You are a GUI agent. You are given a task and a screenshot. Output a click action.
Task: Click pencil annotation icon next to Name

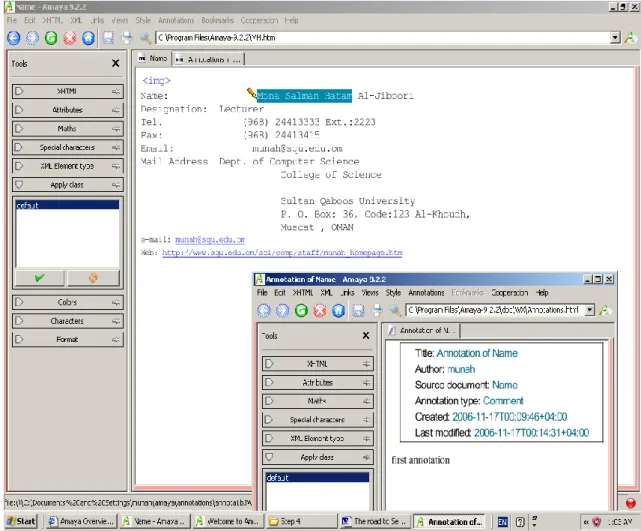coord(251,93)
